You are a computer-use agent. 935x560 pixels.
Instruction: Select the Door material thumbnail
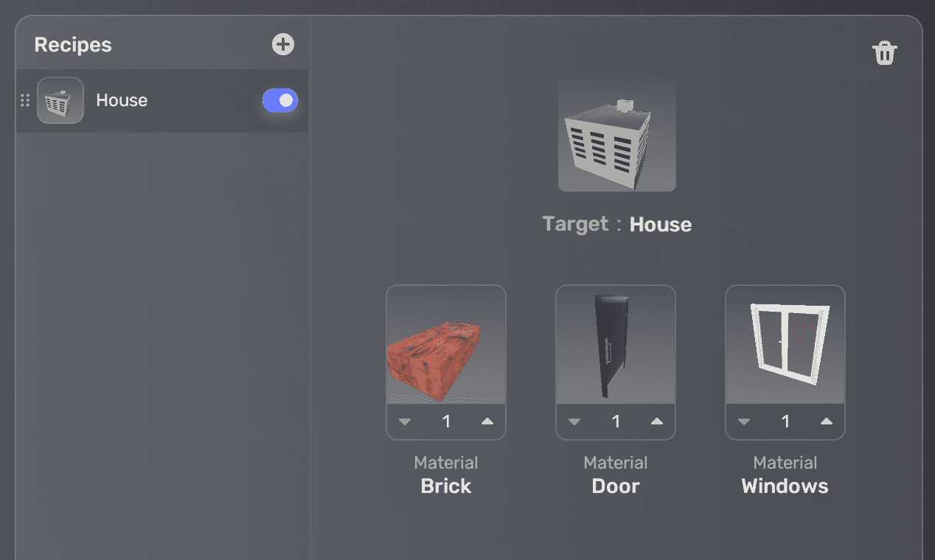pyautogui.click(x=616, y=345)
